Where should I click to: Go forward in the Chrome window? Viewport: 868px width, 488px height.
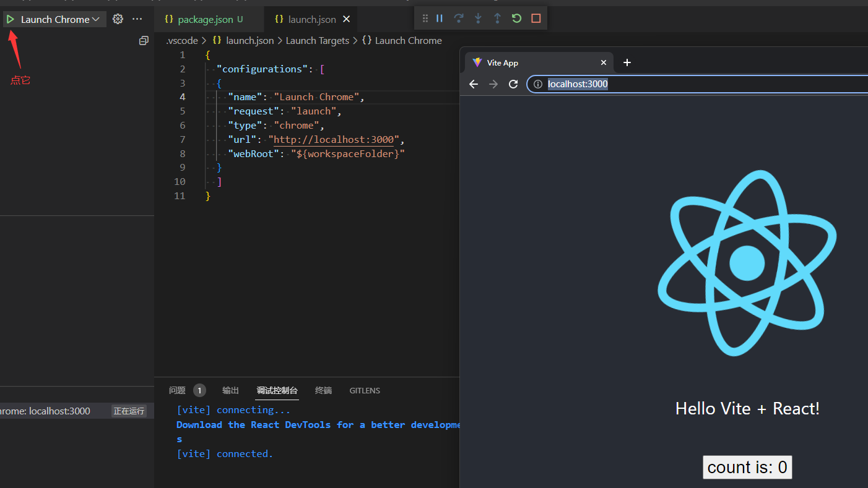[x=493, y=84]
